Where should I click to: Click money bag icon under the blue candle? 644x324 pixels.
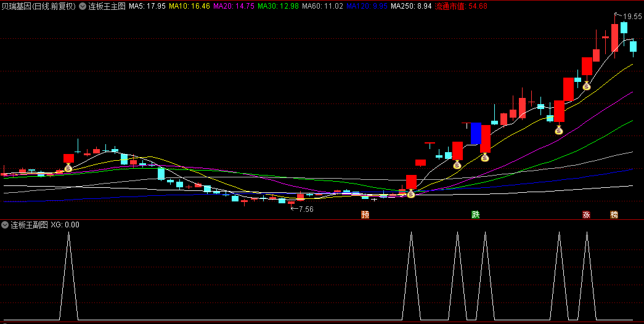tap(485, 158)
